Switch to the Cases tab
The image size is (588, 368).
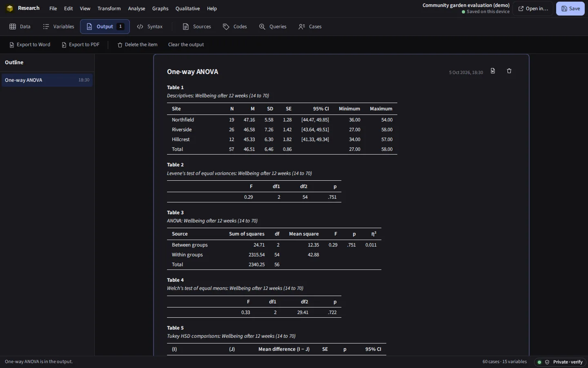(x=310, y=27)
